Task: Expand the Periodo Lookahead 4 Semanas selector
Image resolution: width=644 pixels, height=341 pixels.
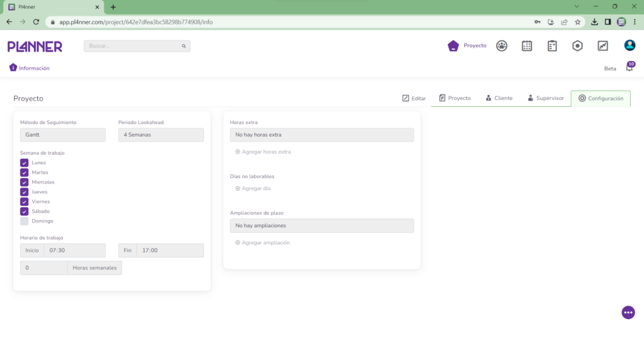Action: [161, 135]
